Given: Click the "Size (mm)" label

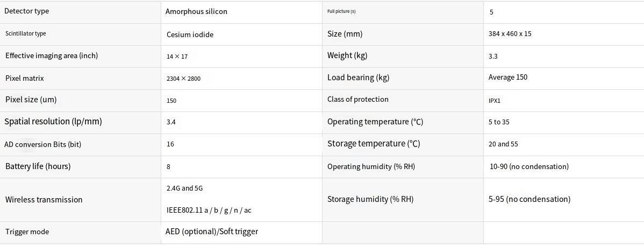Looking at the screenshot, I should click(345, 34).
